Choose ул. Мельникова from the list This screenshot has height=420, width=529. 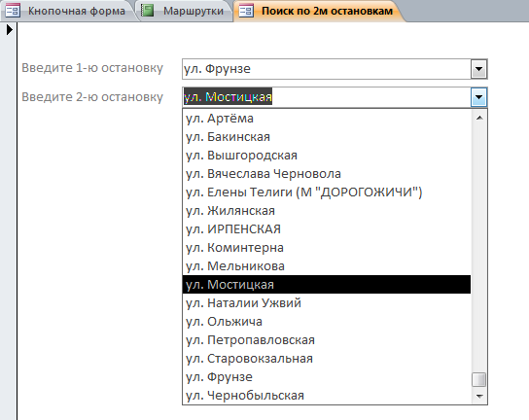(x=326, y=266)
